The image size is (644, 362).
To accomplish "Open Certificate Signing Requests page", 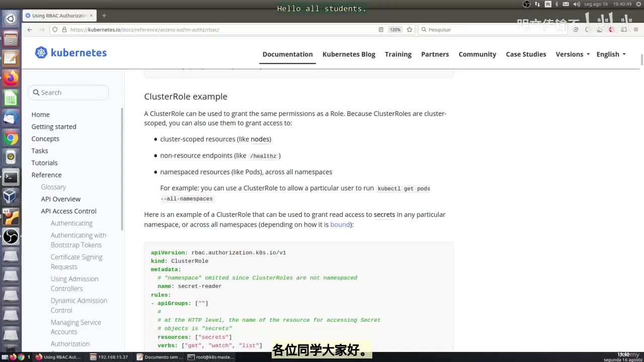I will (x=76, y=262).
